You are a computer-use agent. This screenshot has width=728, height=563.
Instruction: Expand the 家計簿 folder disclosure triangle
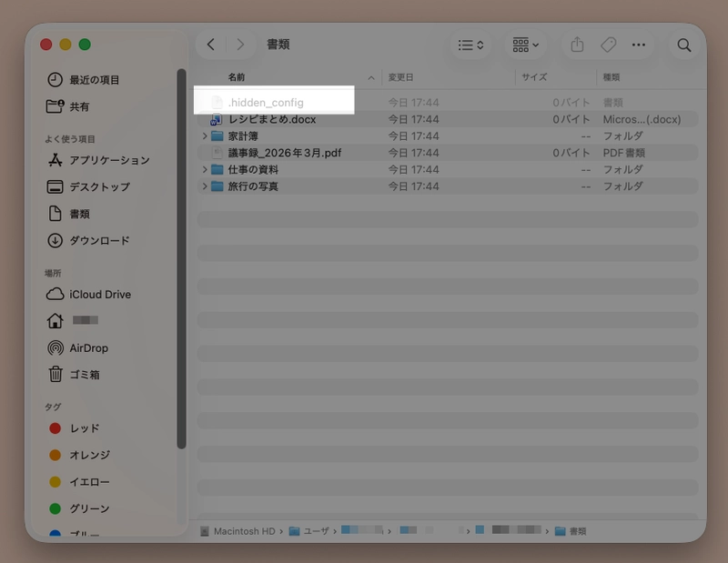pyautogui.click(x=204, y=136)
